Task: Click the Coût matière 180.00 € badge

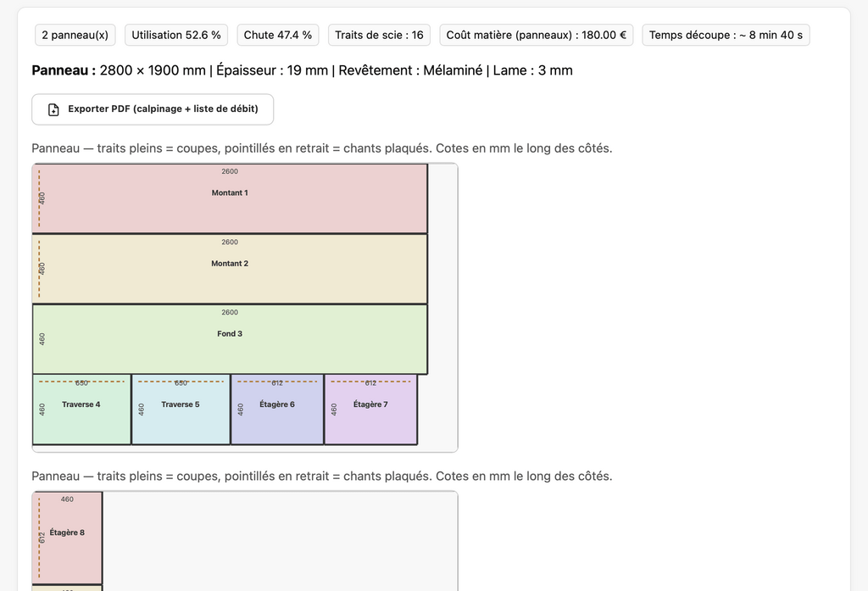Action: pos(536,35)
